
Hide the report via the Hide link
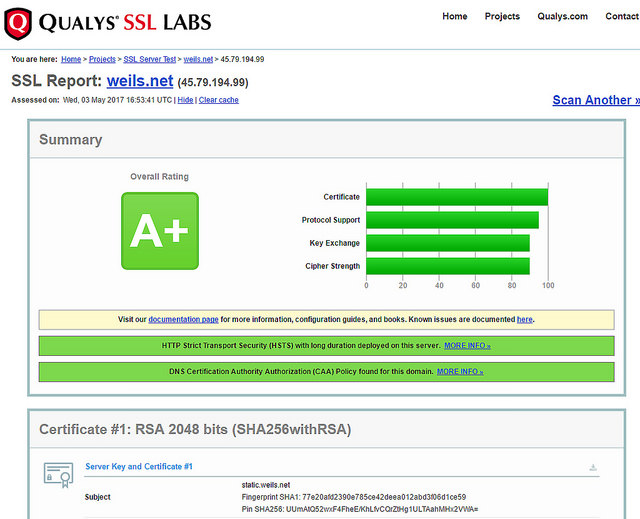click(x=186, y=100)
